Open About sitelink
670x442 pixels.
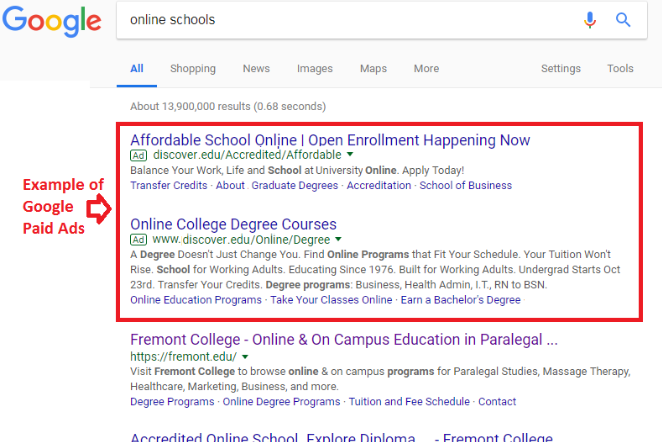230,186
